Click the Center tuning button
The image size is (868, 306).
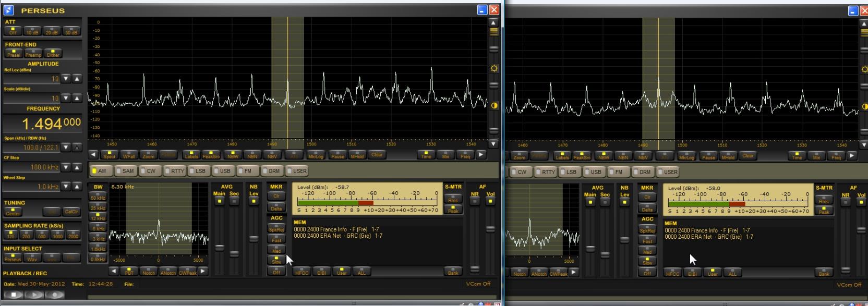click(13, 212)
